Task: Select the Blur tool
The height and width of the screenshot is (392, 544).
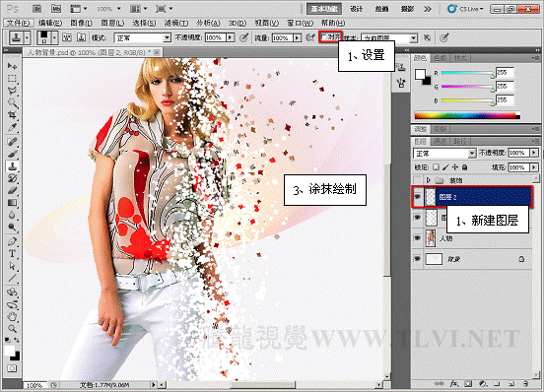Action: pyautogui.click(x=12, y=215)
